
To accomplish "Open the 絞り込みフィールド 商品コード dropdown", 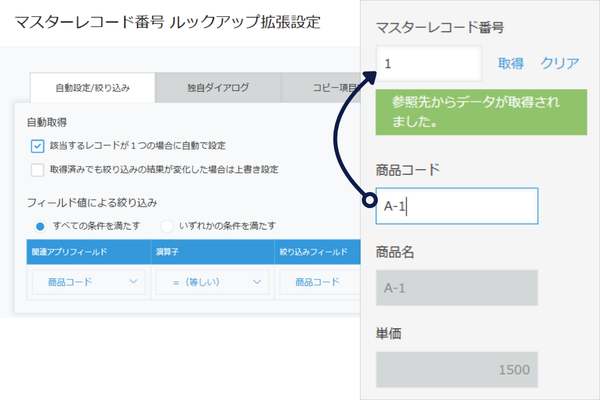I will pyautogui.click(x=320, y=282).
